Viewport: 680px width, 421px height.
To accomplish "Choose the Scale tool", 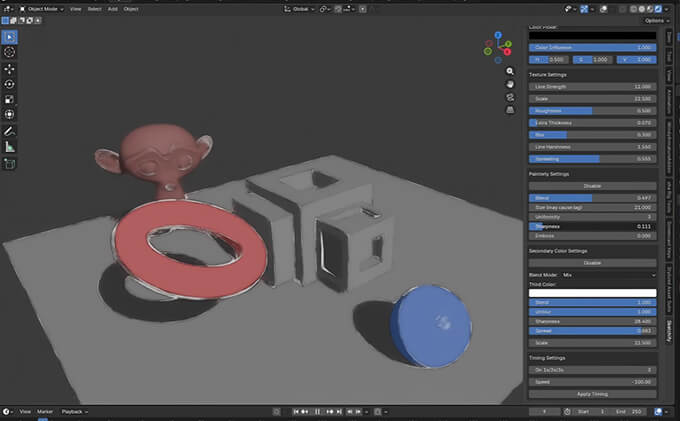I will click(10, 99).
